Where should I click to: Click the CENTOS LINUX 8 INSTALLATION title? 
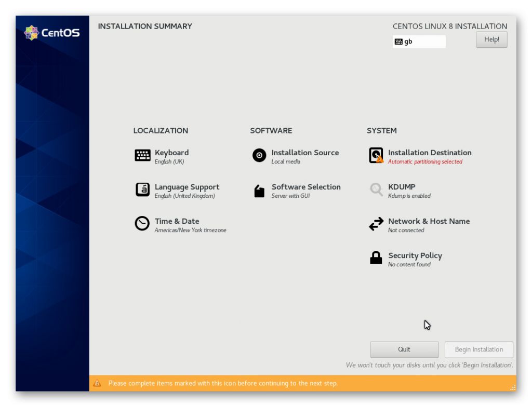(450, 26)
